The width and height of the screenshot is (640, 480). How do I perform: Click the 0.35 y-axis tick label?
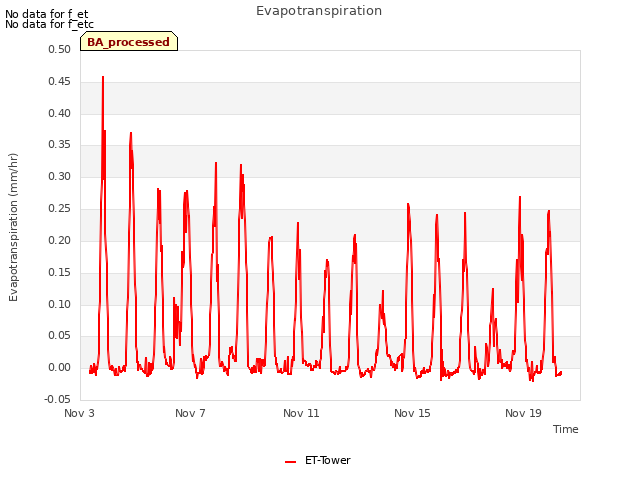click(60, 144)
